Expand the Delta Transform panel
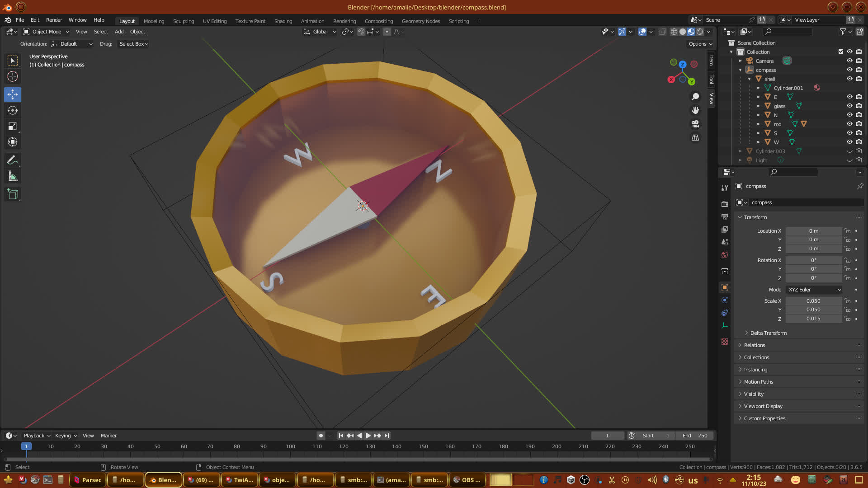 (x=768, y=333)
